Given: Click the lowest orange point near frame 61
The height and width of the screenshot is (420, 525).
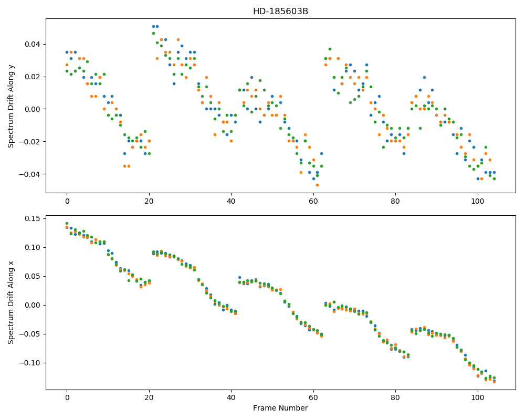Looking at the screenshot, I should [318, 185].
